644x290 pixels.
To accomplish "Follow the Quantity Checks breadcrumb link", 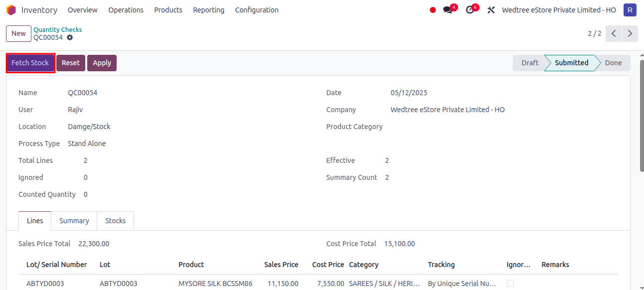I will 58,29.
